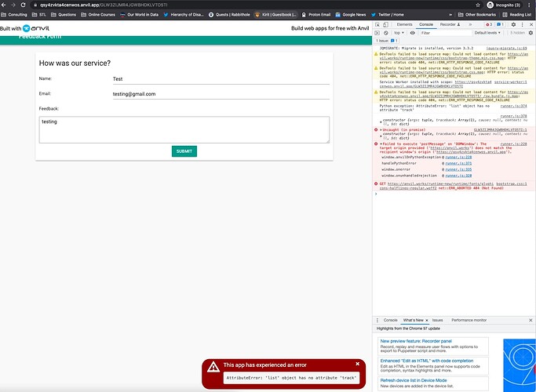This screenshot has height=392, width=536.
Task: Open the Questions bookmarks folder
Action: pyautogui.click(x=64, y=15)
